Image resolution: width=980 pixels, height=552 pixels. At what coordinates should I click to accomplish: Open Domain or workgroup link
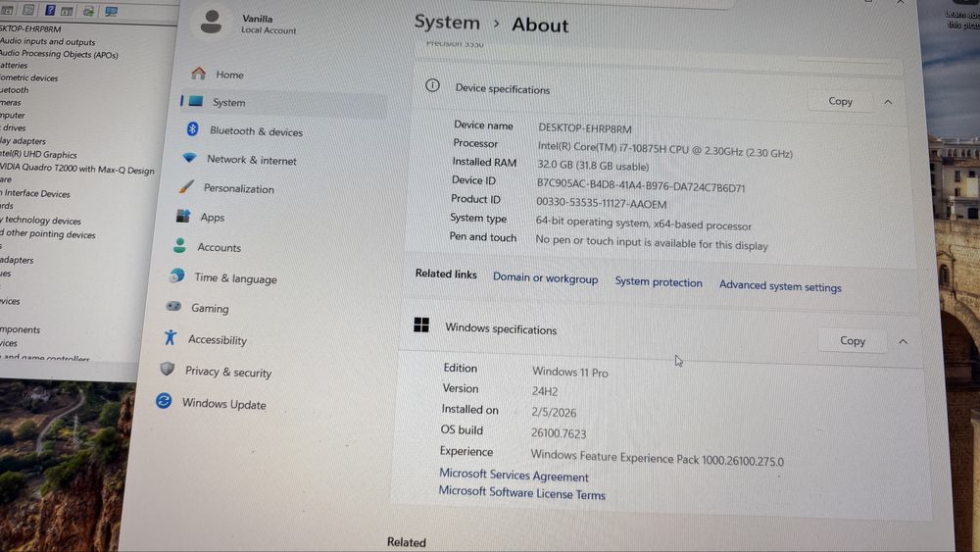(x=546, y=278)
